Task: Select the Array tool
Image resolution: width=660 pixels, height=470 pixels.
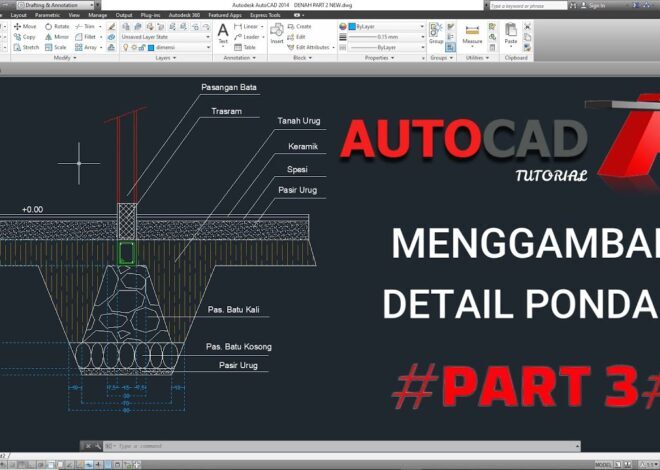Action: 86,48
